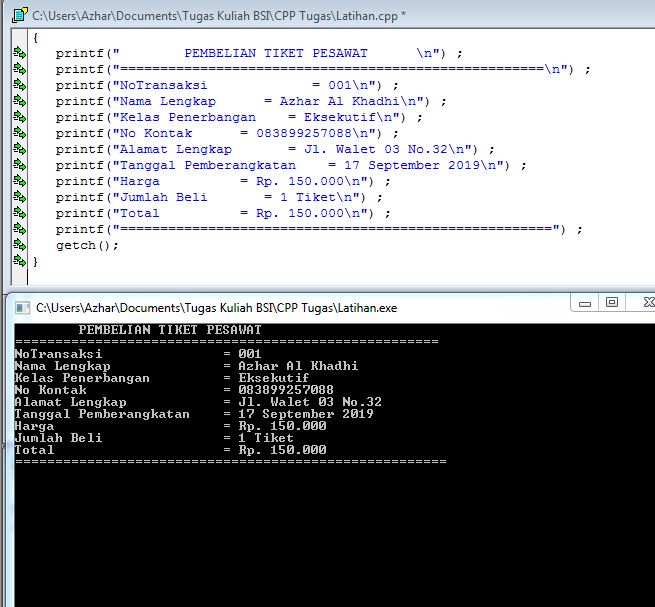
Task: Click 'Jl. Walet 03 No.32' in code editor
Action: coord(376,149)
